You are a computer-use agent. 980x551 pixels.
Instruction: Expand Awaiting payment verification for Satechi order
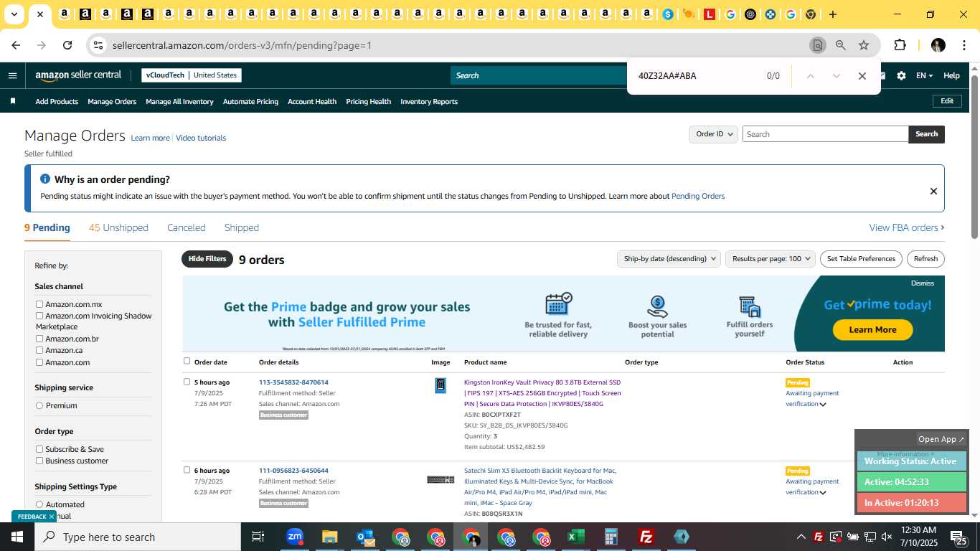[x=823, y=492]
